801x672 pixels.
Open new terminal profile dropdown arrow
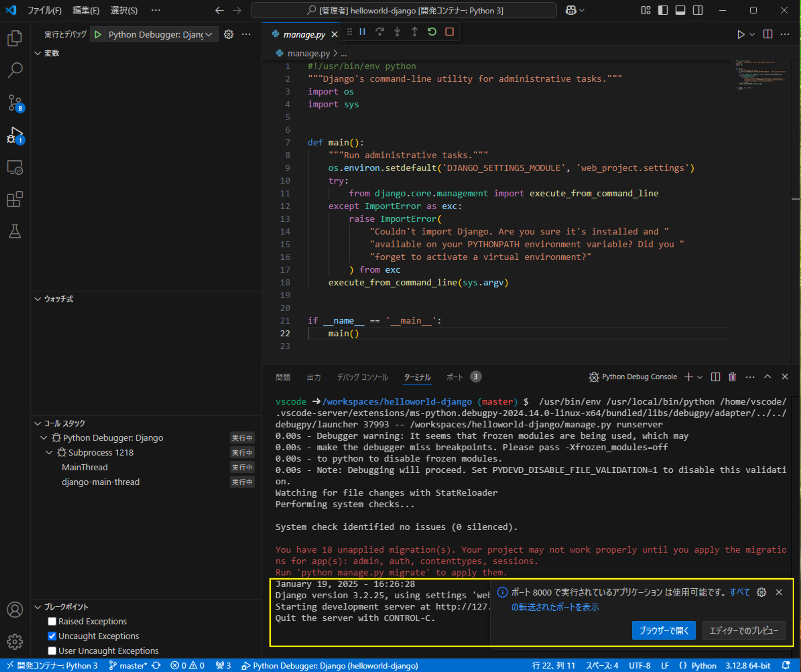[699, 377]
